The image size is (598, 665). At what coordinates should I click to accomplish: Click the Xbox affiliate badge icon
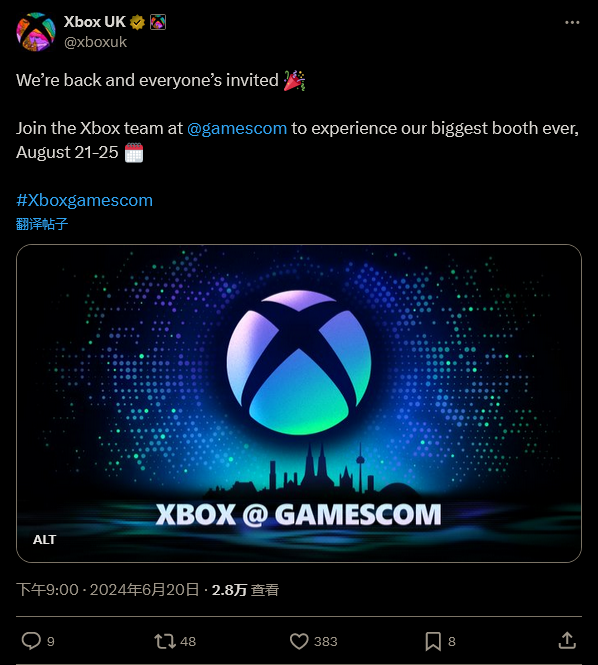click(158, 22)
